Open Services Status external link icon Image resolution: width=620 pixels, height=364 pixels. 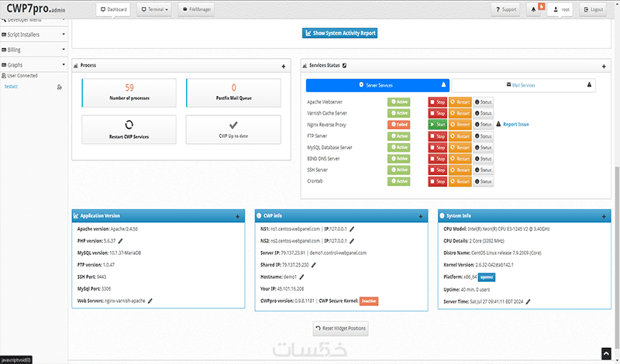coord(344,66)
